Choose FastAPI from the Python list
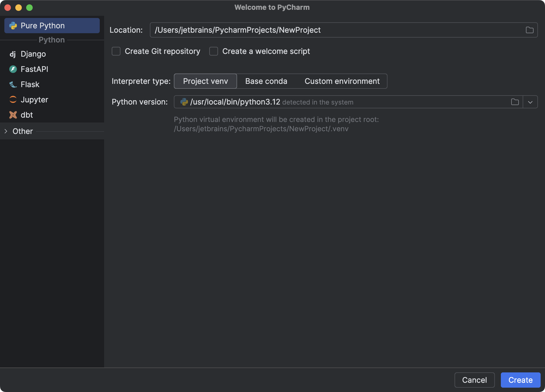The height and width of the screenshot is (392, 545). 34,69
